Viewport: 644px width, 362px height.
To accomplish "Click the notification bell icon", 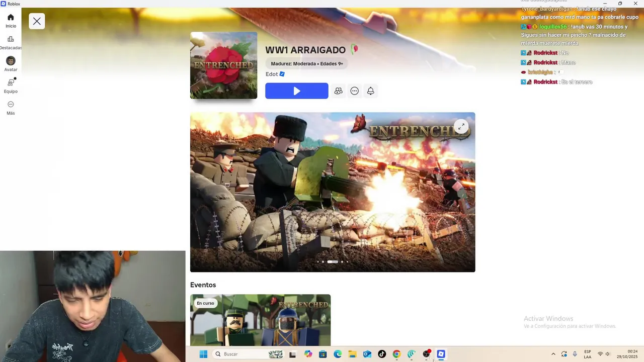I will [x=370, y=91].
